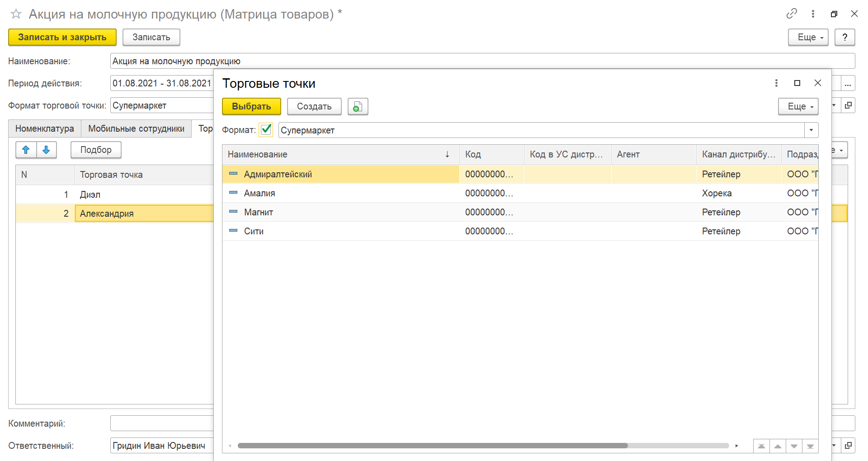Open Торговые точки dialog kebab menu

(776, 83)
